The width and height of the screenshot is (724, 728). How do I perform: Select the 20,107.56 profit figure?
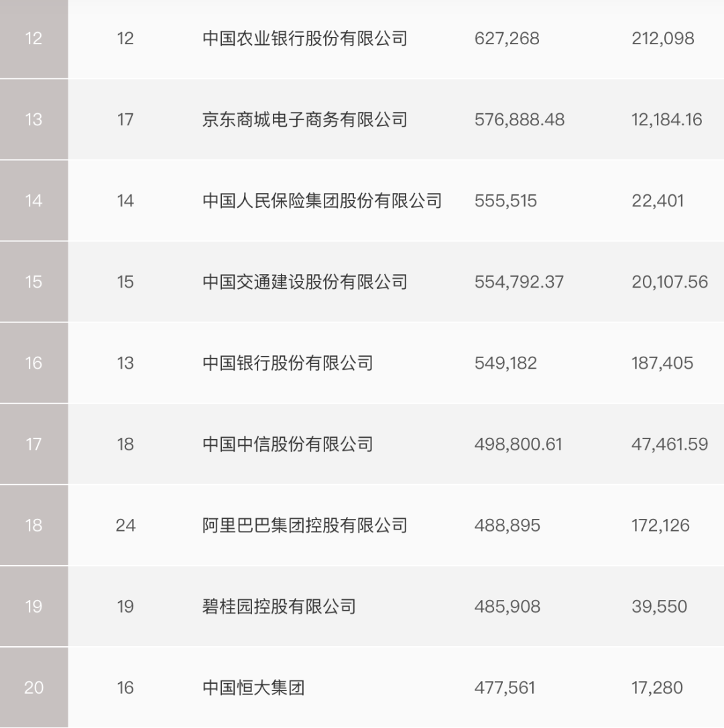(x=670, y=282)
